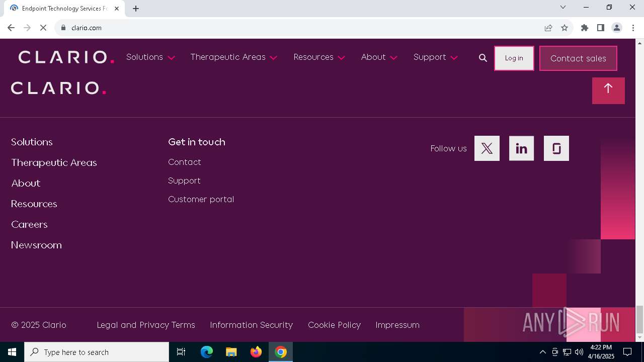Click the Windows taskbar search box
644x362 pixels.
pos(97,352)
